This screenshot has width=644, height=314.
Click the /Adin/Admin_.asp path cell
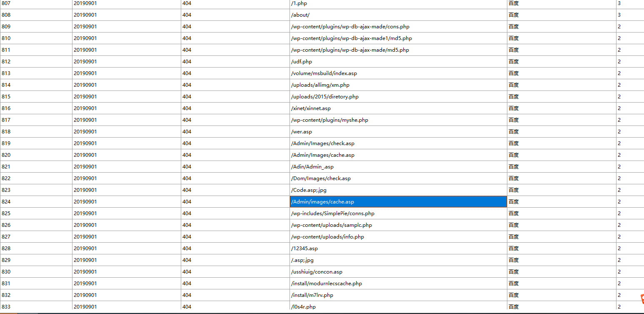click(x=398, y=167)
